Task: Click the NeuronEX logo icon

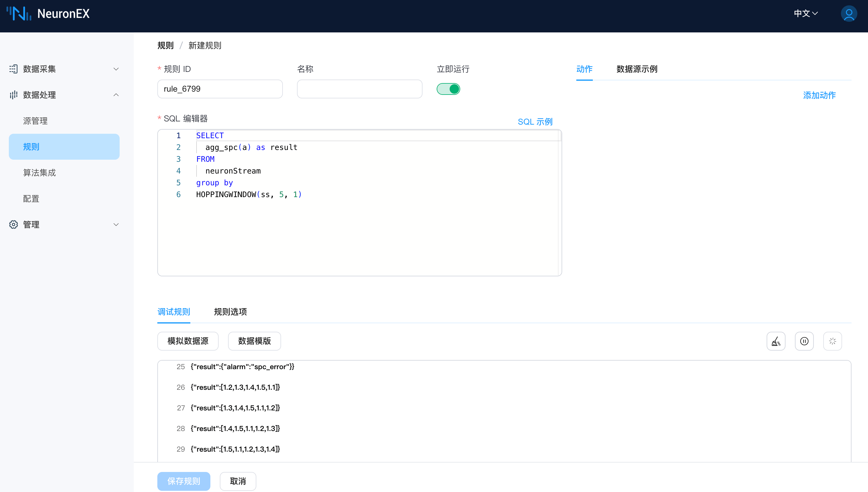Action: pos(19,14)
